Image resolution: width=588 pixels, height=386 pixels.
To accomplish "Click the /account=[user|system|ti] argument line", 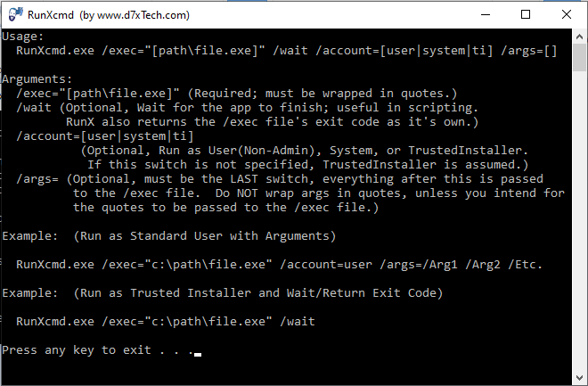I will click(105, 136).
